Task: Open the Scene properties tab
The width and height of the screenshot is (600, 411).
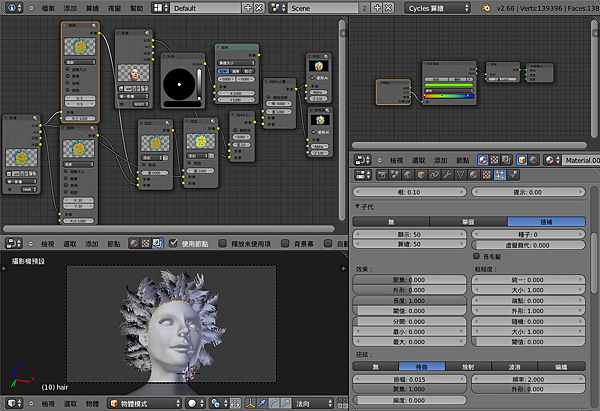Action: point(395,175)
